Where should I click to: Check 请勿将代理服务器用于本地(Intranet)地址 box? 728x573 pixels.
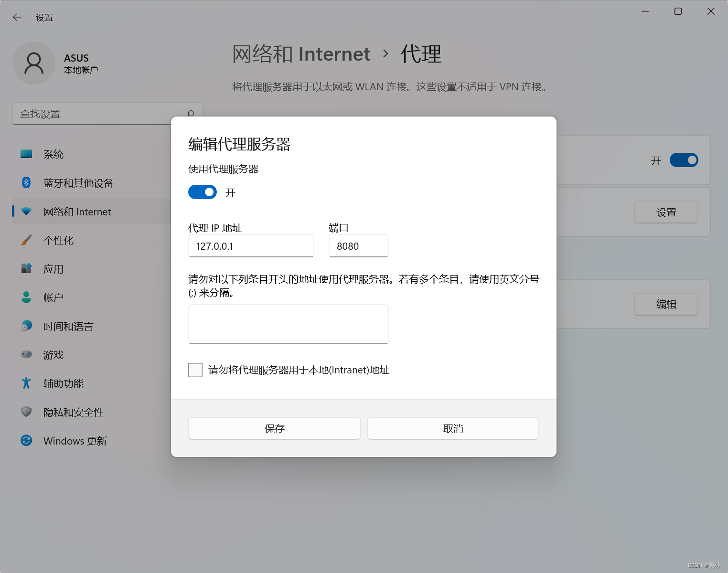195,370
